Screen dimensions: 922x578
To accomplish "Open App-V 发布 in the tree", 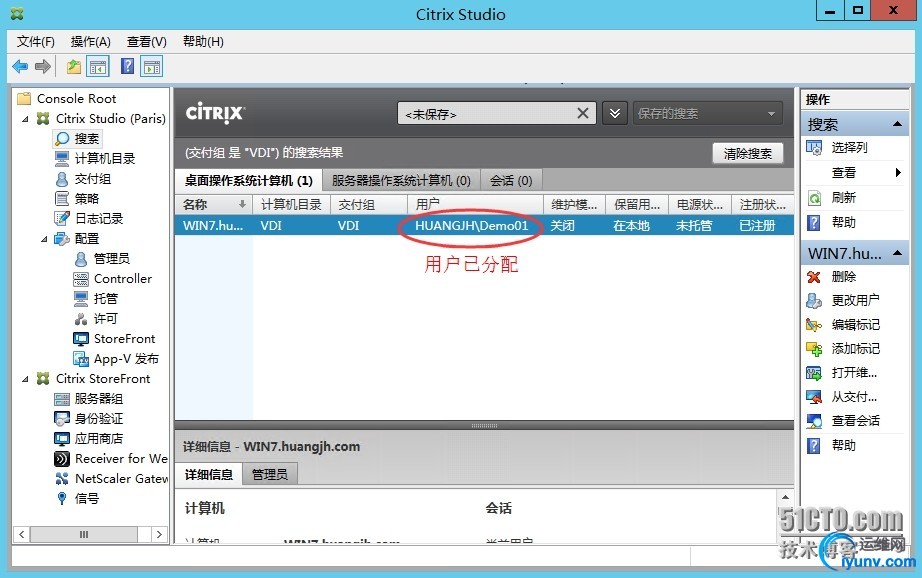I will click(126, 359).
